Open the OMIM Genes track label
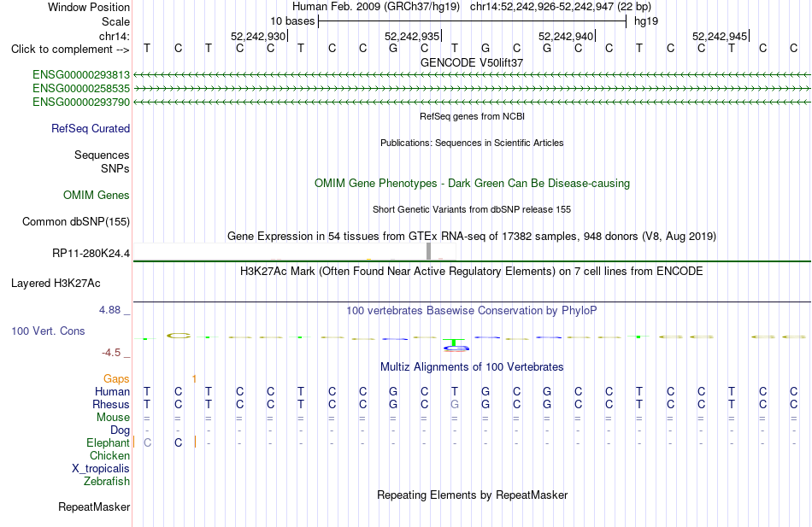This screenshot has width=812, height=527. [x=96, y=195]
